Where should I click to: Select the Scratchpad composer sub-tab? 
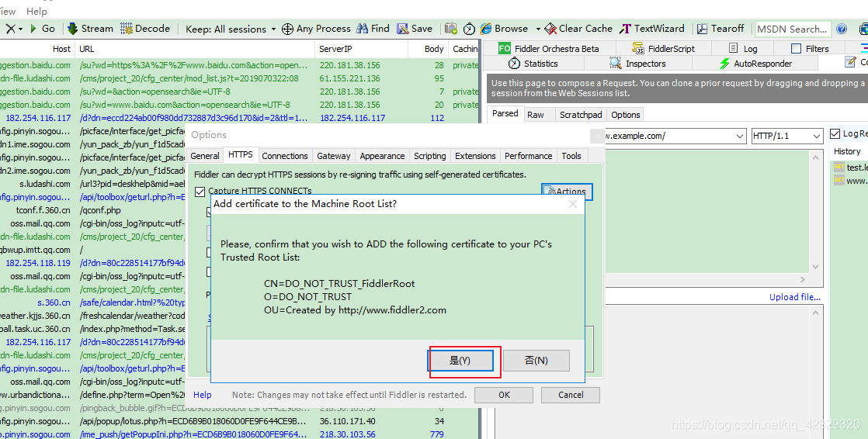pos(581,115)
